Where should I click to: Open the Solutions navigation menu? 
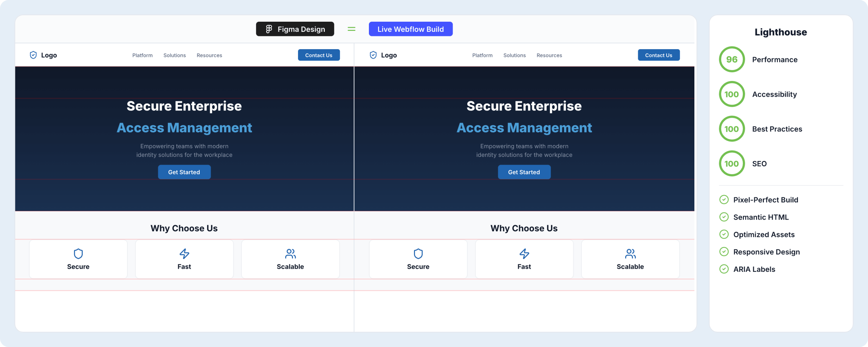[x=174, y=55]
